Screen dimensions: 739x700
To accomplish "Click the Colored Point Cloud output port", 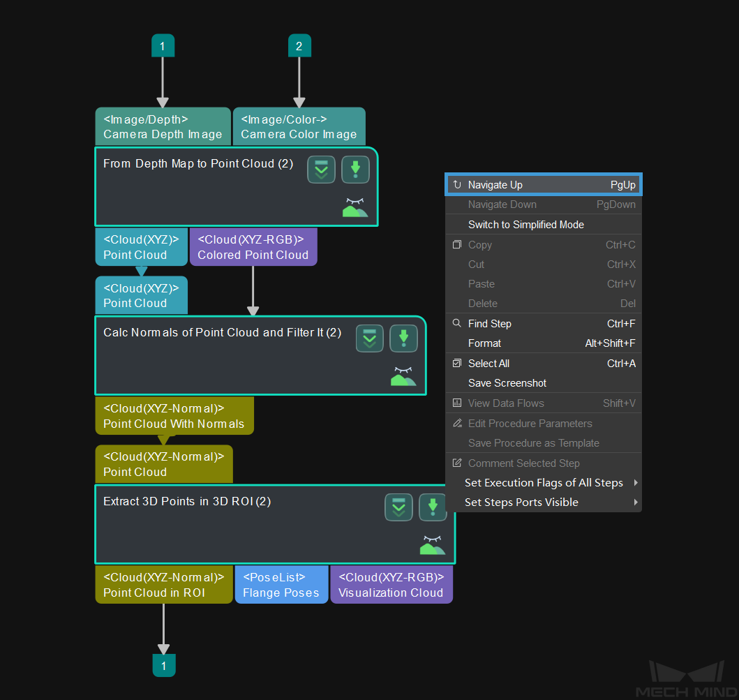I will click(253, 247).
